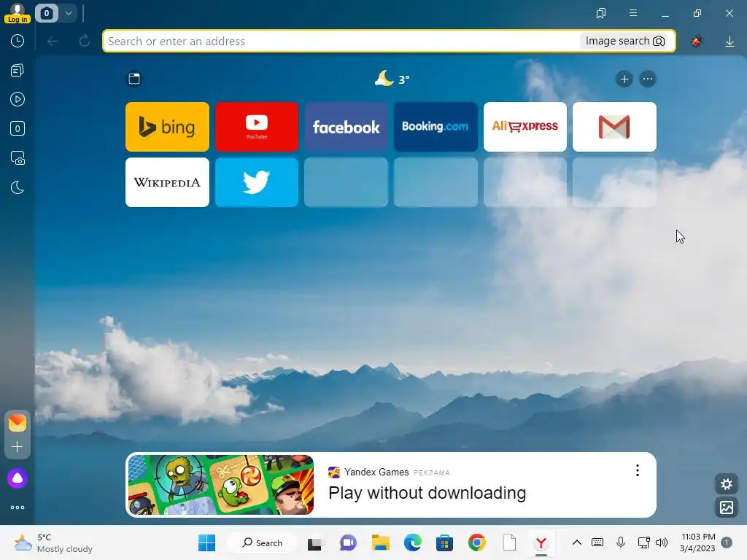Open the bookmarks icon in title bar
This screenshot has width=747, height=560.
(x=601, y=13)
